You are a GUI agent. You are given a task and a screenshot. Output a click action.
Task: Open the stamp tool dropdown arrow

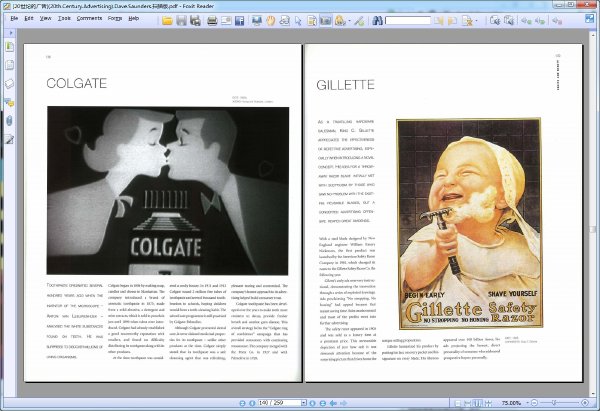(x=349, y=21)
